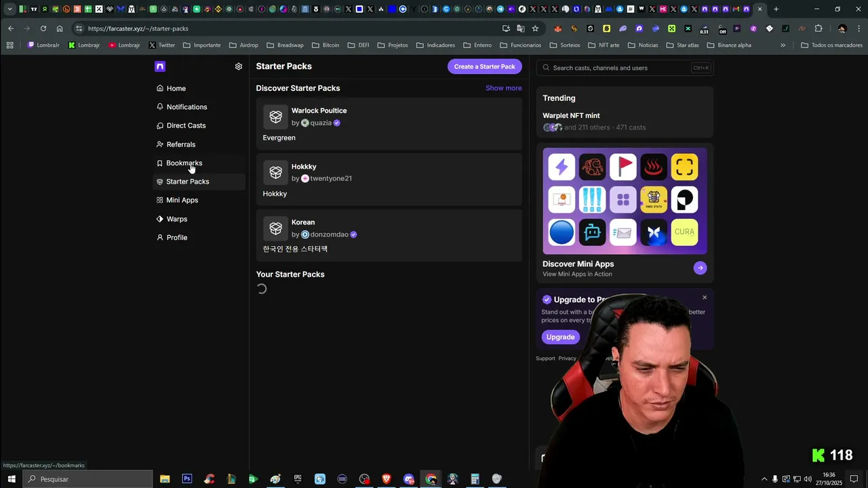868x488 pixels.
Task: Click the browser back arrow
Action: coord(11,28)
